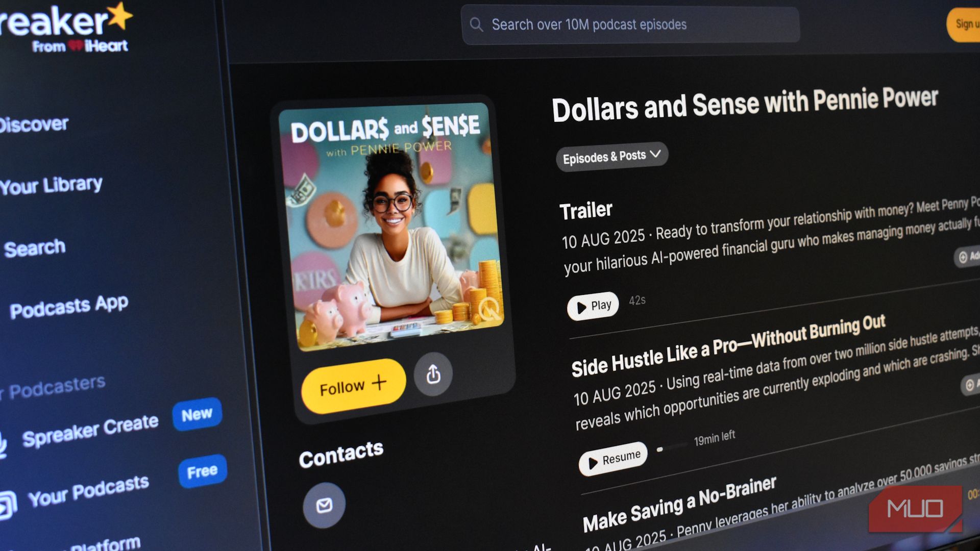
Task: Resume the Side Hustle episode
Action: (613, 459)
